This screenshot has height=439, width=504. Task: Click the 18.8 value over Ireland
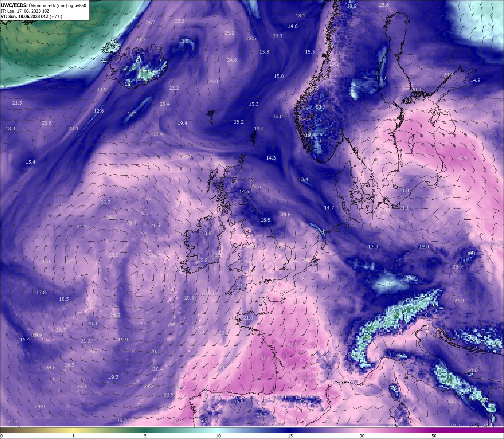click(x=206, y=233)
